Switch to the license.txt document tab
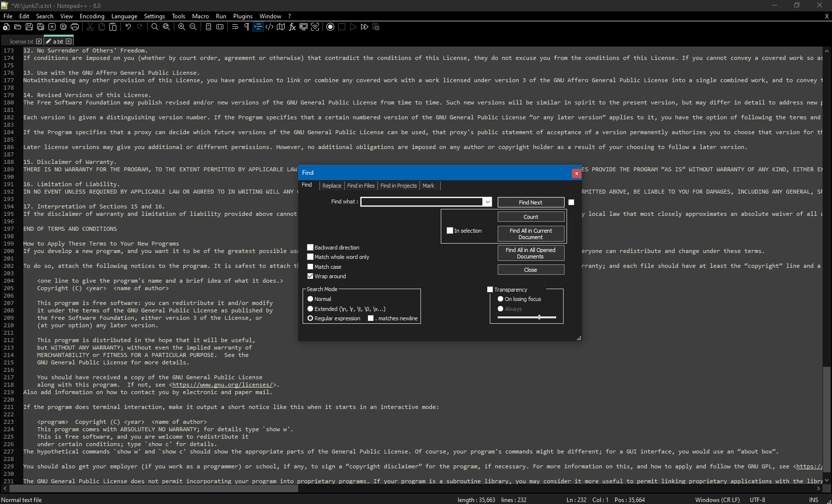832x504 pixels. point(21,42)
